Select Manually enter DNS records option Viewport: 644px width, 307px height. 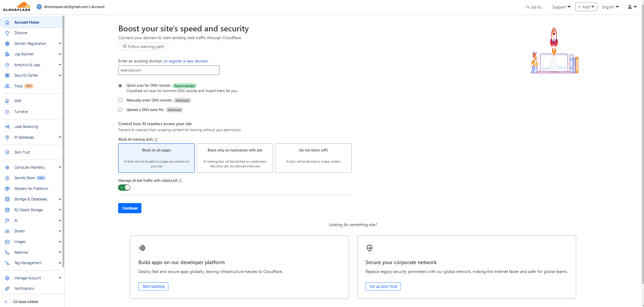(x=120, y=100)
